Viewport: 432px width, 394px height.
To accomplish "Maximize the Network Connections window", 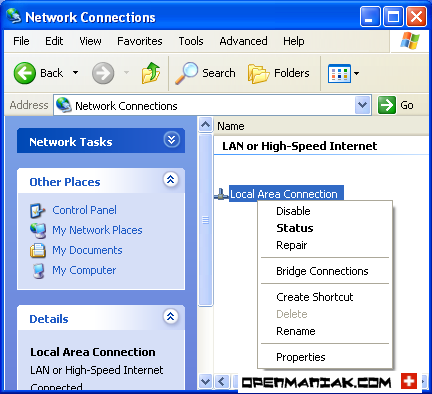I will (393, 16).
